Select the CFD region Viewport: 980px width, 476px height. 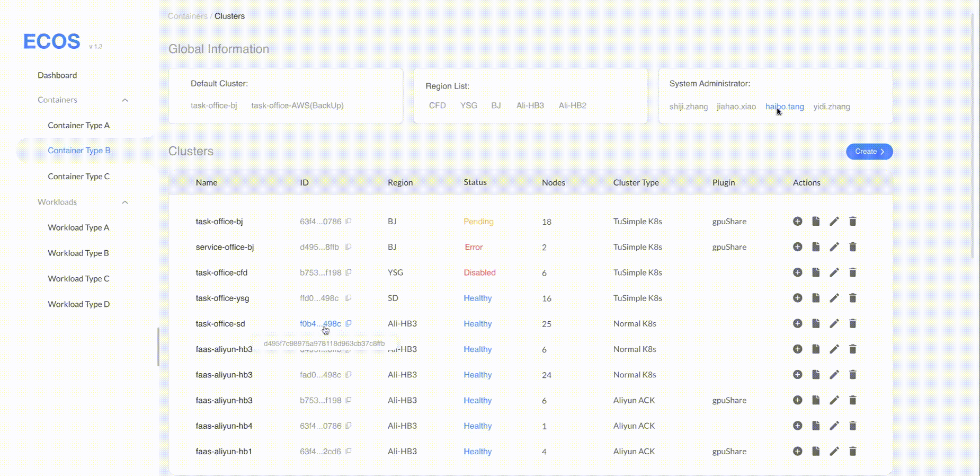tap(438, 105)
